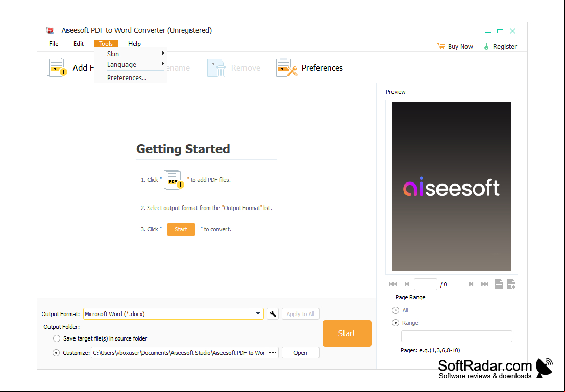Click the Customize output path field
The height and width of the screenshot is (392, 565).
(179, 353)
